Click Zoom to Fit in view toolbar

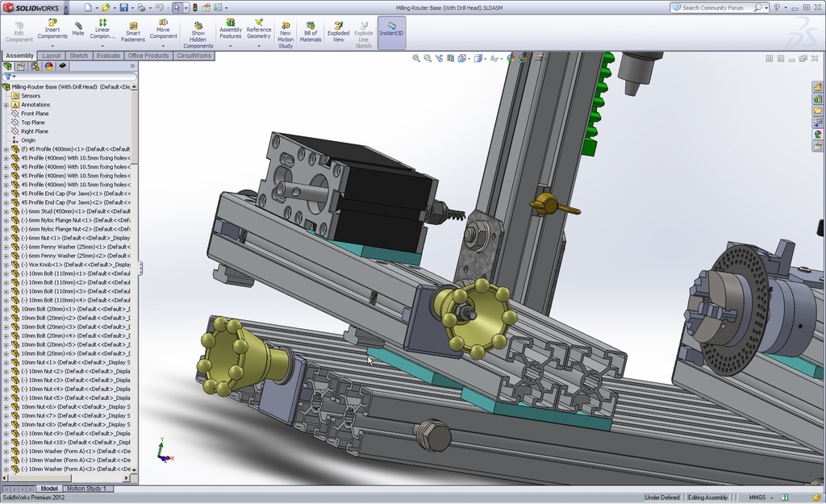[416, 58]
